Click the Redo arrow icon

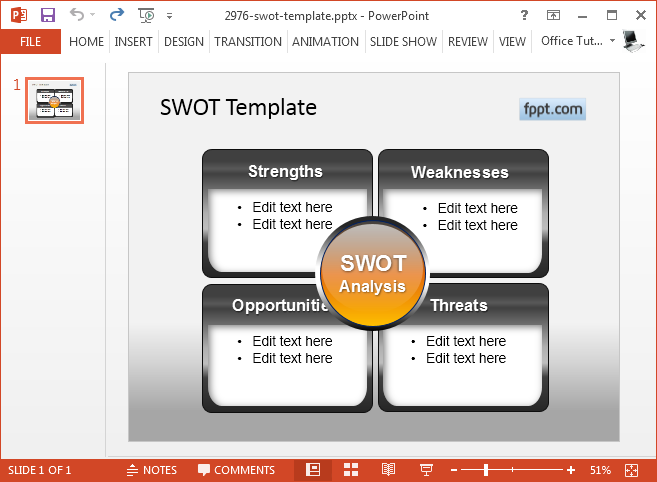tap(117, 15)
